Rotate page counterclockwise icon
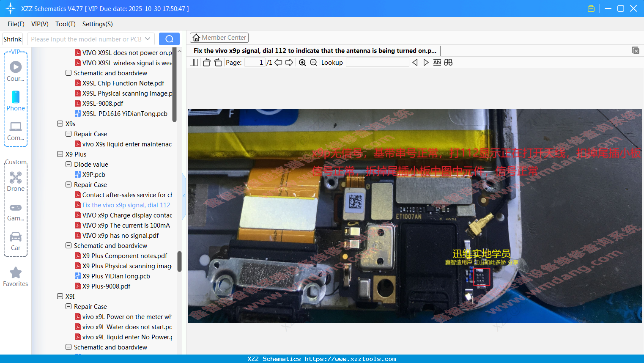This screenshot has height=363, width=644. click(x=206, y=62)
